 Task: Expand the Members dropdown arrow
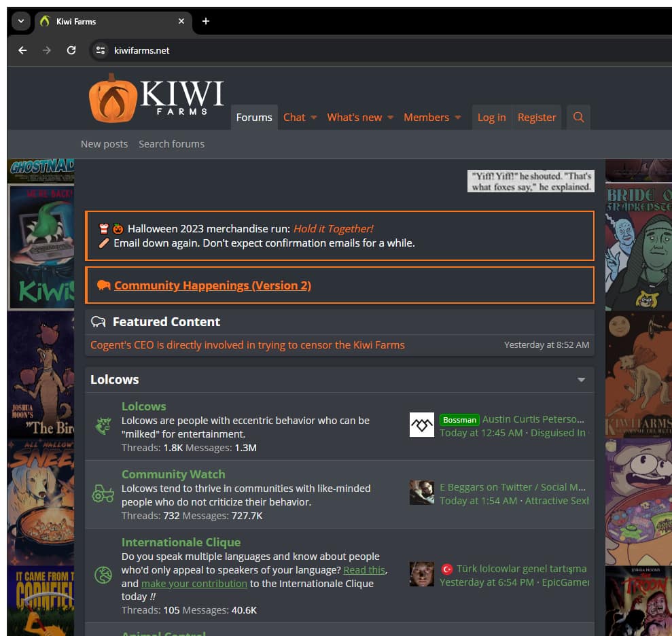pos(458,118)
